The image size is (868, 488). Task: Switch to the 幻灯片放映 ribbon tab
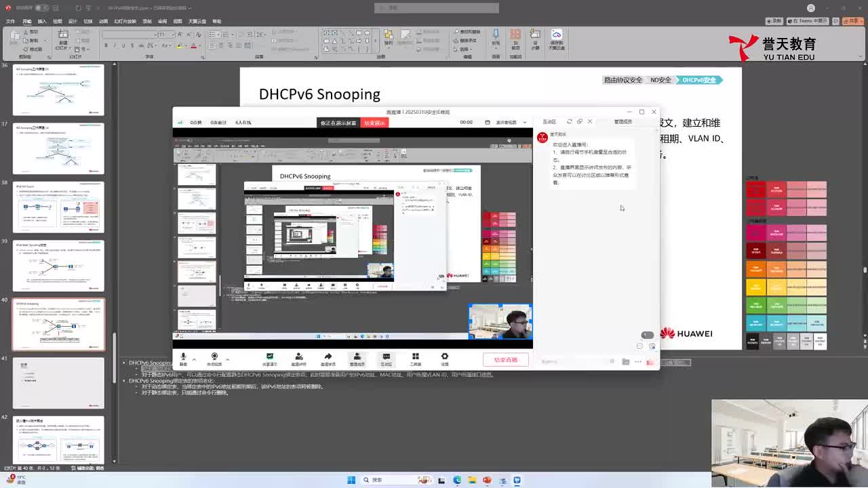125,21
